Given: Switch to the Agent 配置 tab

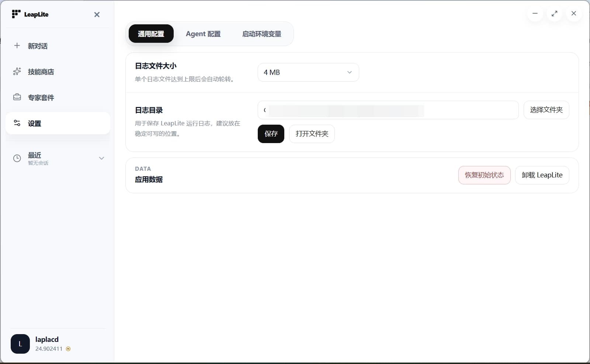Looking at the screenshot, I should [x=203, y=34].
